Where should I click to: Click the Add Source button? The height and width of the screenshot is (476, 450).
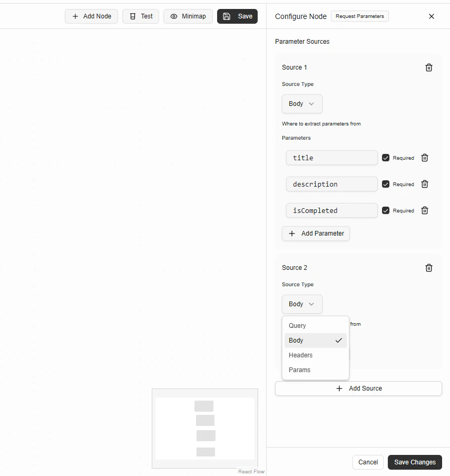tap(358, 388)
